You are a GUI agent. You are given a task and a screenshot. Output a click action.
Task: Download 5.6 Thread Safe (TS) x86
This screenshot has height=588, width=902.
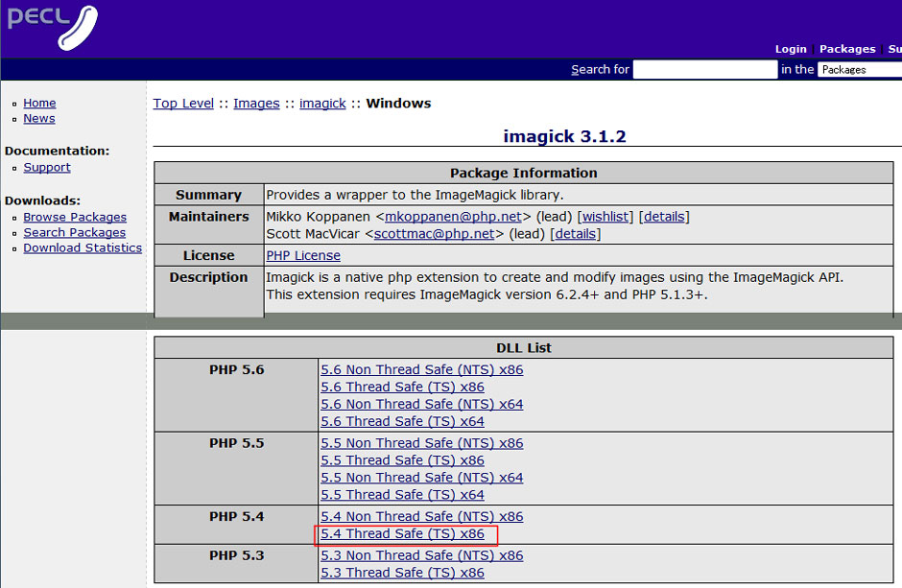pyautogui.click(x=403, y=387)
